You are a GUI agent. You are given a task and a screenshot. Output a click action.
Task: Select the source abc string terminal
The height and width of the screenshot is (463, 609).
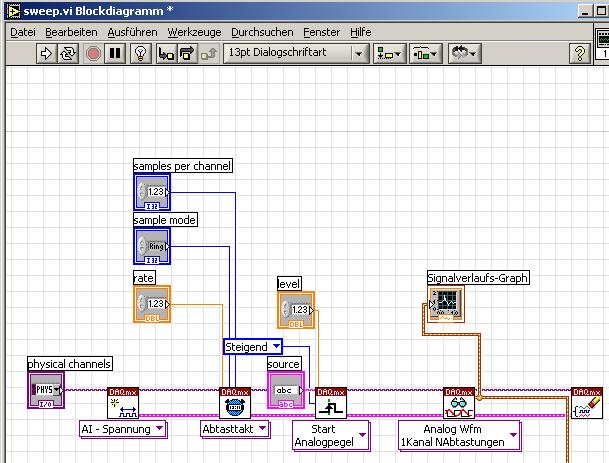click(286, 390)
